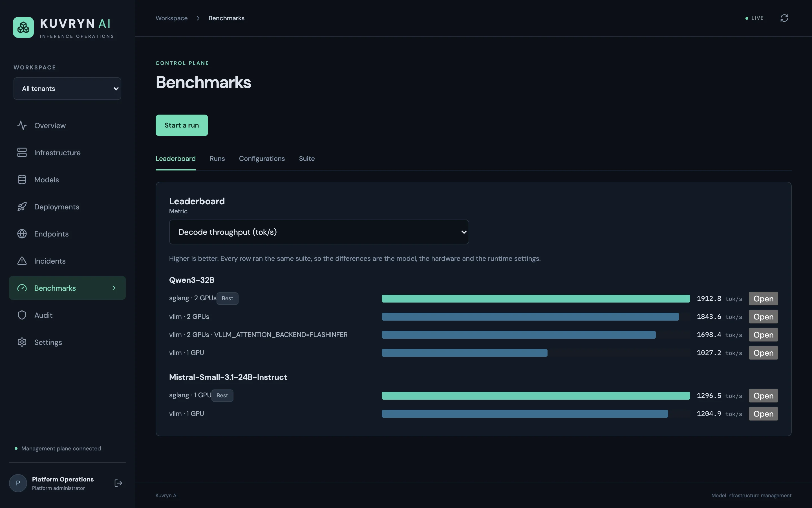Viewport: 812px width, 508px height.
Task: Select the Infrastructure server icon
Action: [22, 152]
